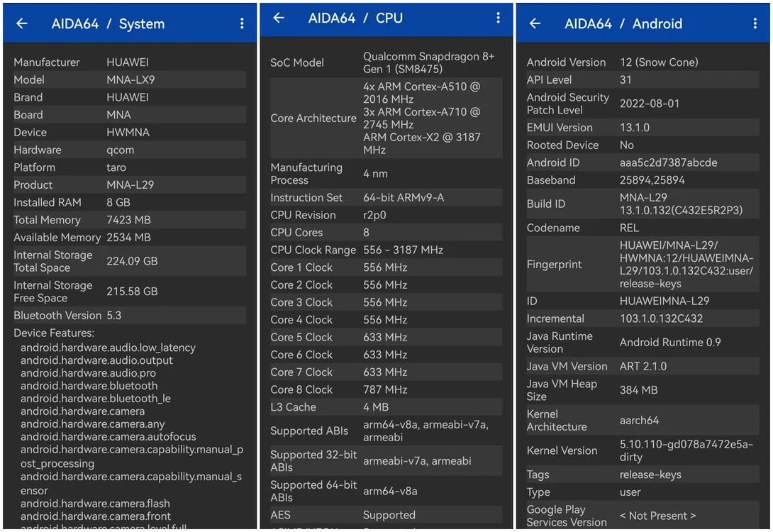Select ID value HUAWEIMNA-L29
This screenshot has width=773, height=532.
pos(664,301)
